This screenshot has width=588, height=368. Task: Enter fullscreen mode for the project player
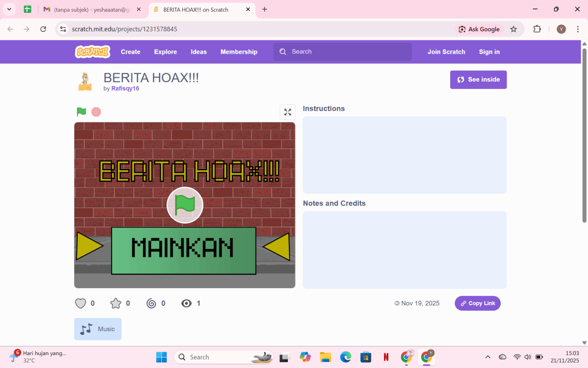tap(288, 112)
